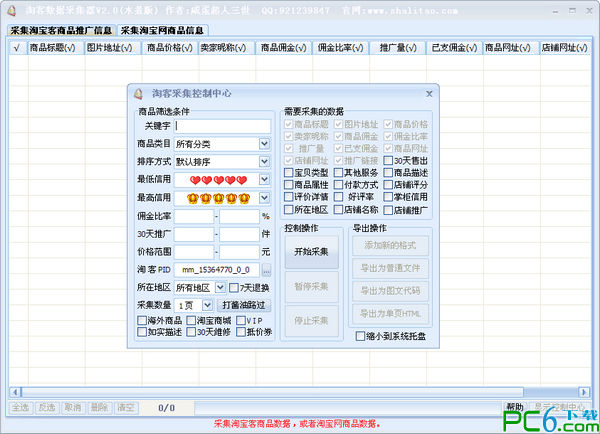Click the right arrow of horizontal scrollbar
Image resolution: width=600 pixels, height=434 pixels.
coord(584,392)
